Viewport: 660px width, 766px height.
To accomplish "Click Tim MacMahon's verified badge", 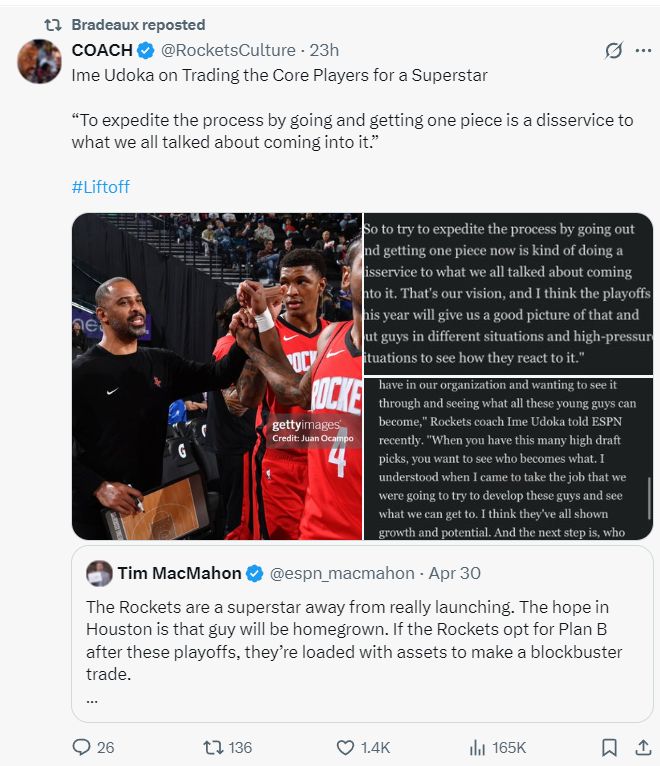I will pos(255,573).
